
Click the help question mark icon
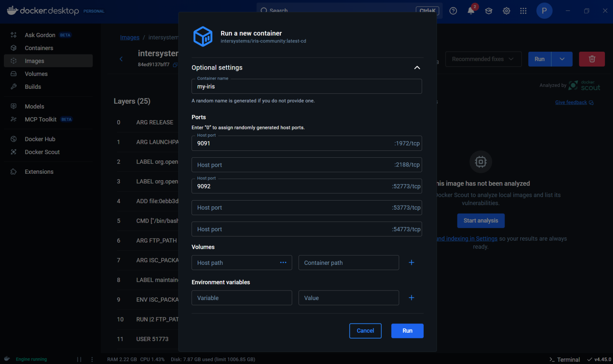453,11
